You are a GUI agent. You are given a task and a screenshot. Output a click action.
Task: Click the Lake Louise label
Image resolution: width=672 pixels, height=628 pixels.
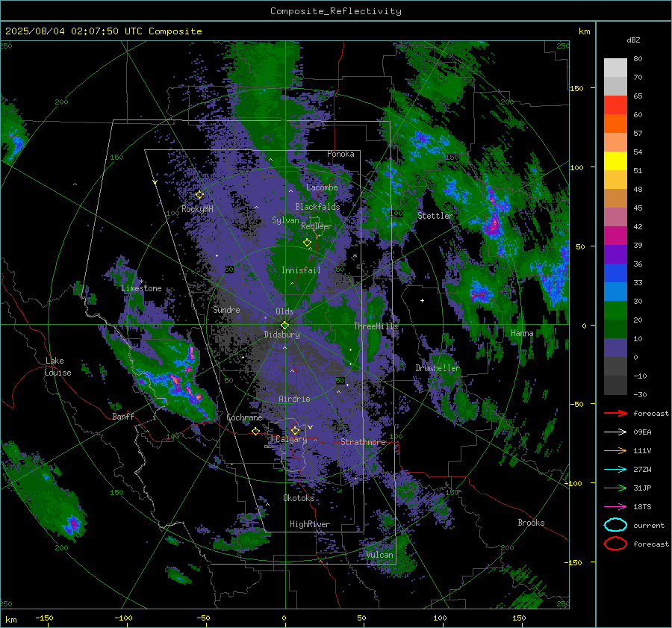click(x=57, y=367)
